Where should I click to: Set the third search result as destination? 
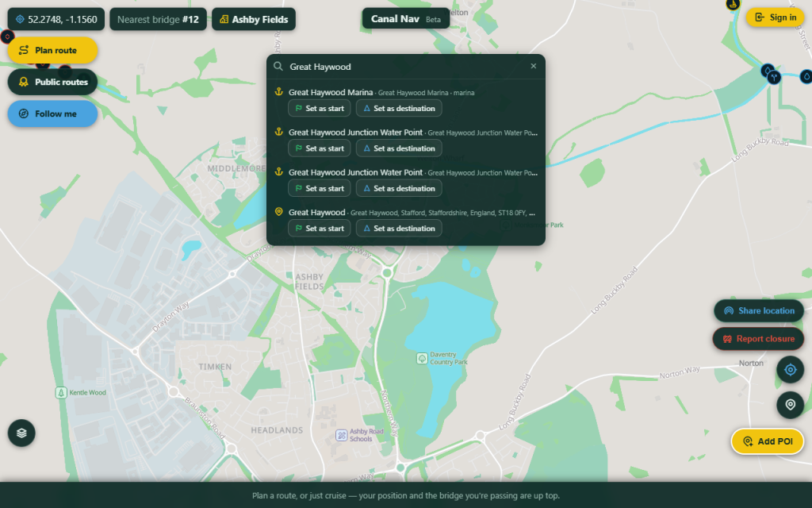[399, 188]
